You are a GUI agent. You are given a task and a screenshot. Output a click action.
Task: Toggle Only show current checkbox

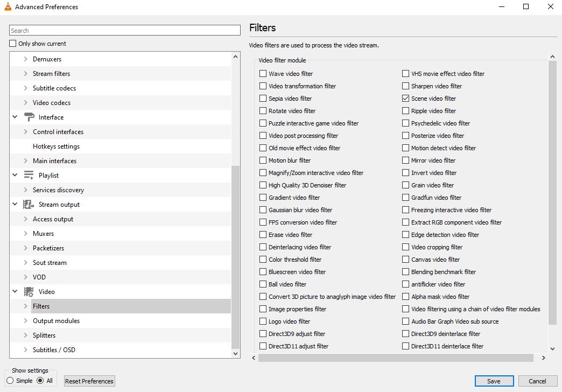point(13,44)
